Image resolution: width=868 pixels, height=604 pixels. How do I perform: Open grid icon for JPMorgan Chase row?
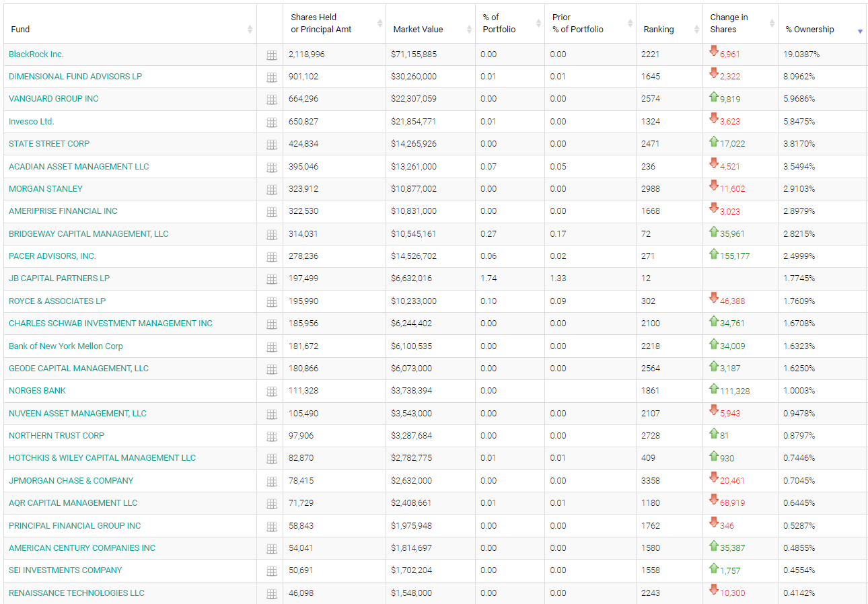tap(272, 482)
